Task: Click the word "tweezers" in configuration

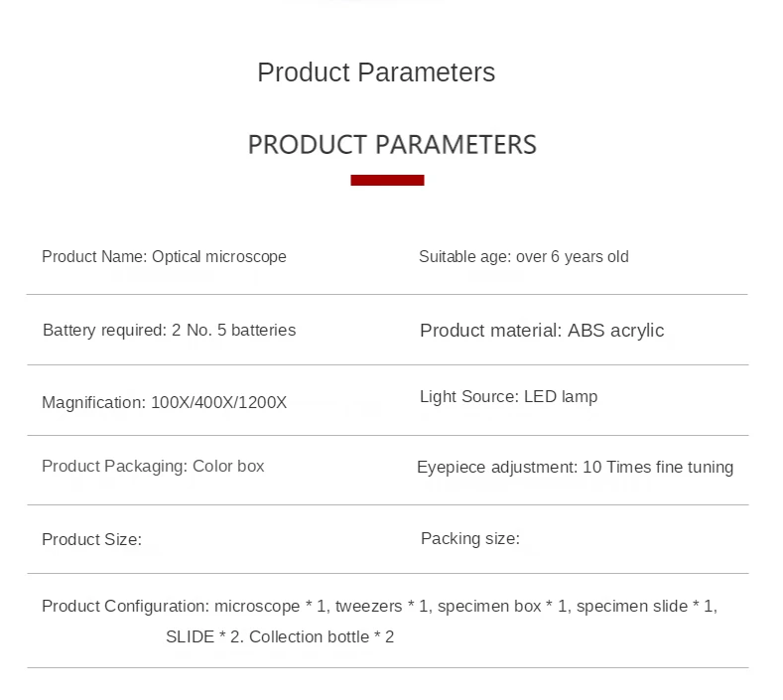Action: click(x=368, y=606)
